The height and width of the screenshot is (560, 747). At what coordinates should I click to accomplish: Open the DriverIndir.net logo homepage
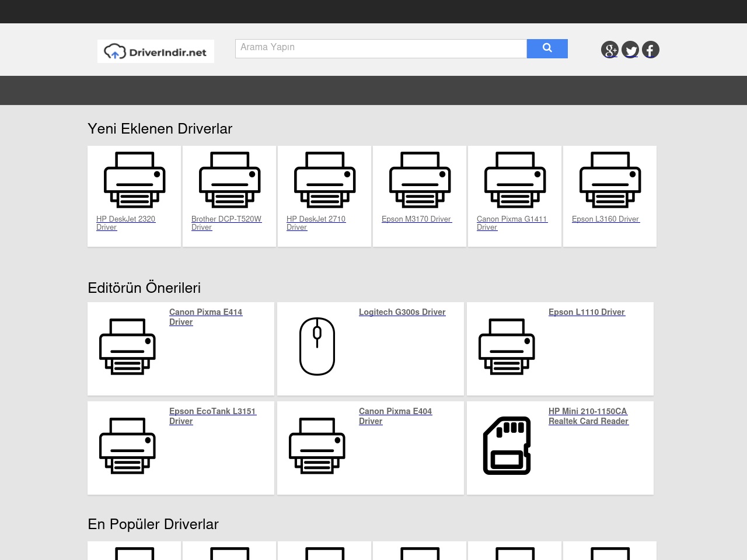(x=156, y=51)
